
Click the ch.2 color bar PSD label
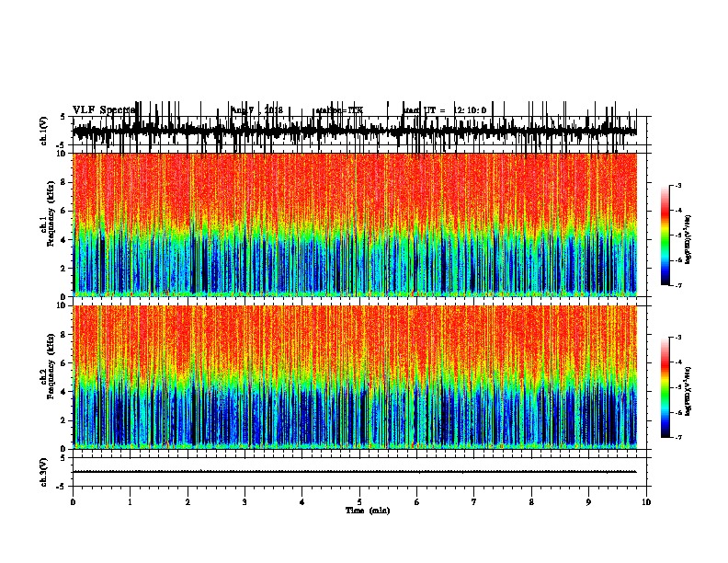688,391
